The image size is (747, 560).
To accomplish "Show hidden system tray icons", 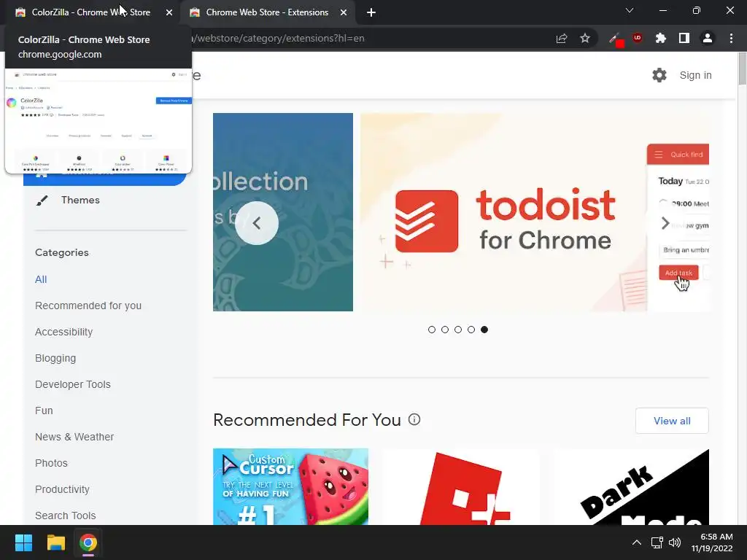I will pyautogui.click(x=636, y=542).
